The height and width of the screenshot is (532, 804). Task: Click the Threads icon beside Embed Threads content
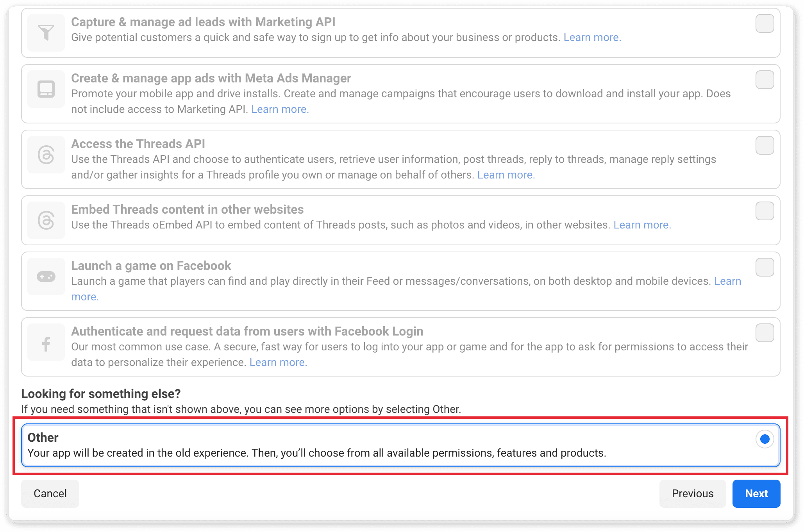click(x=46, y=220)
